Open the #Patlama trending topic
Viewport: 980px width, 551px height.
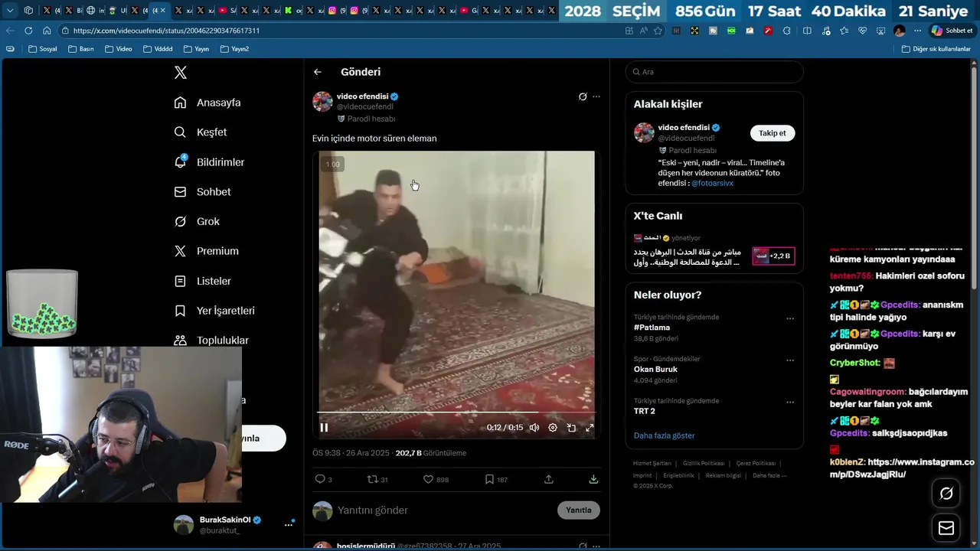[652, 328]
